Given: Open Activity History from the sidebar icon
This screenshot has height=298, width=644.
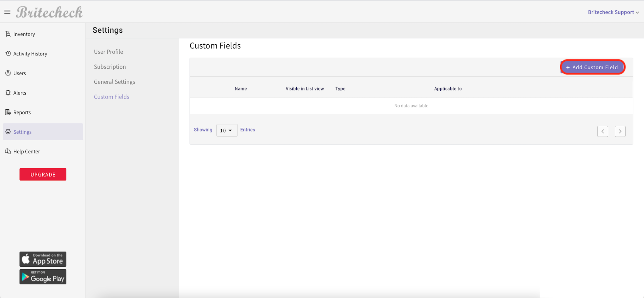Looking at the screenshot, I should click(x=8, y=53).
